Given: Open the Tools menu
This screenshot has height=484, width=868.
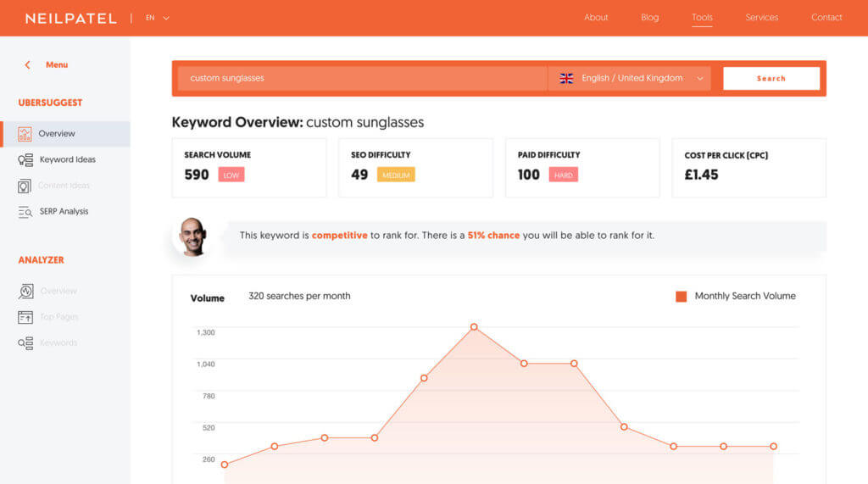Looking at the screenshot, I should (702, 18).
